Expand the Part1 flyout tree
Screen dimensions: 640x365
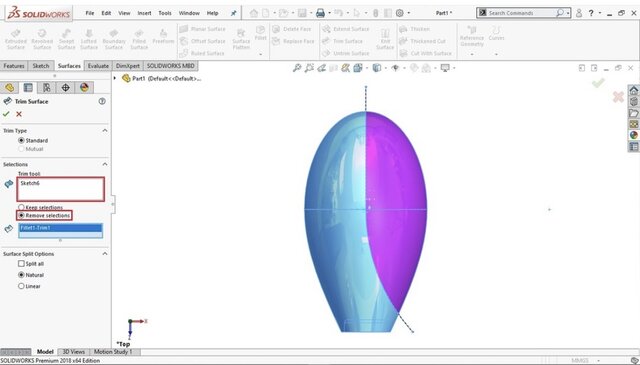click(x=115, y=78)
